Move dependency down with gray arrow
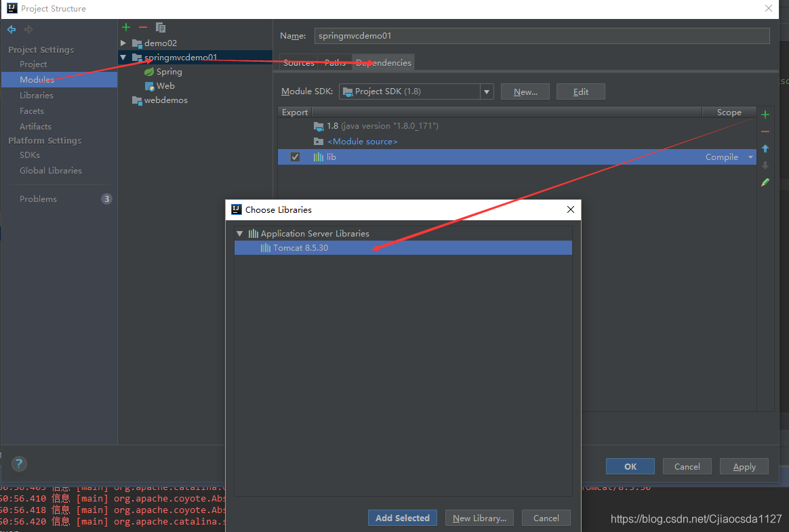 765,165
